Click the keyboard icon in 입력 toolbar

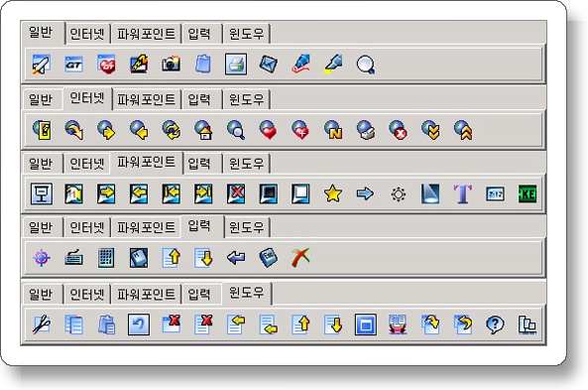tap(74, 258)
